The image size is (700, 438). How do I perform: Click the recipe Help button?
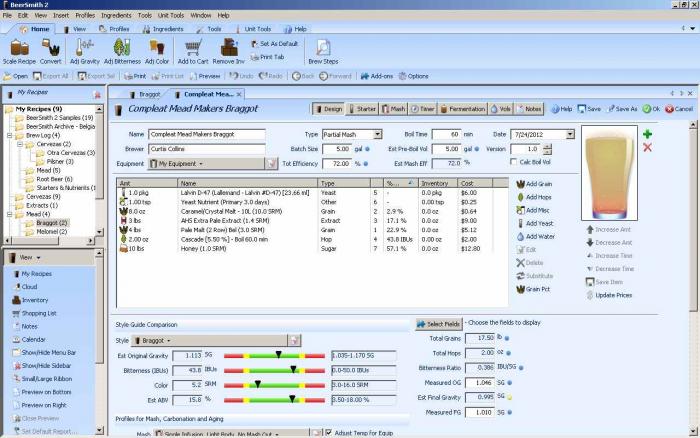[x=562, y=109]
